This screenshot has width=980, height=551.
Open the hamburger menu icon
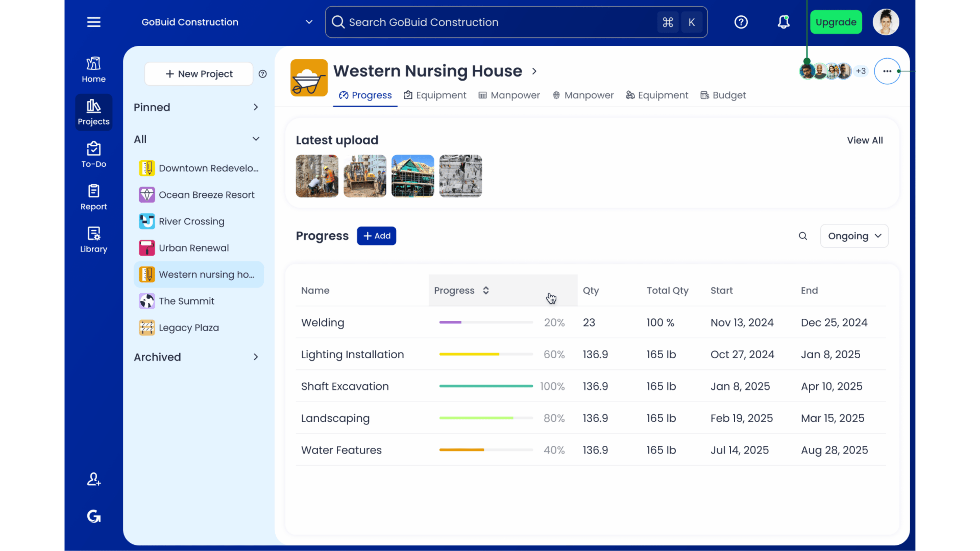pyautogui.click(x=94, y=22)
